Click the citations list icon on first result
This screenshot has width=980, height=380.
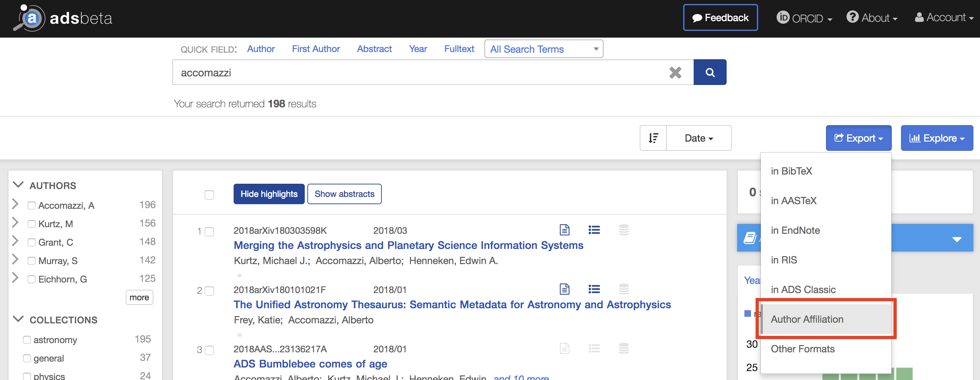[x=594, y=230]
